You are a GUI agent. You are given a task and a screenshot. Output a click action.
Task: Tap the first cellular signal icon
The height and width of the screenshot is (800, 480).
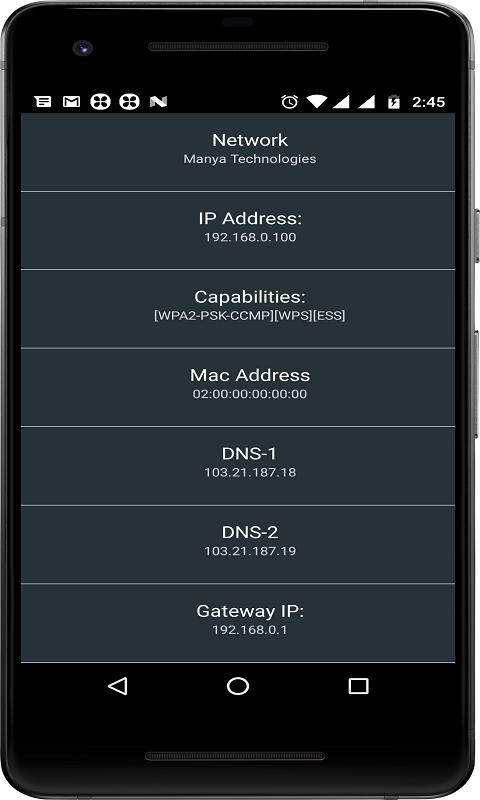[341, 102]
